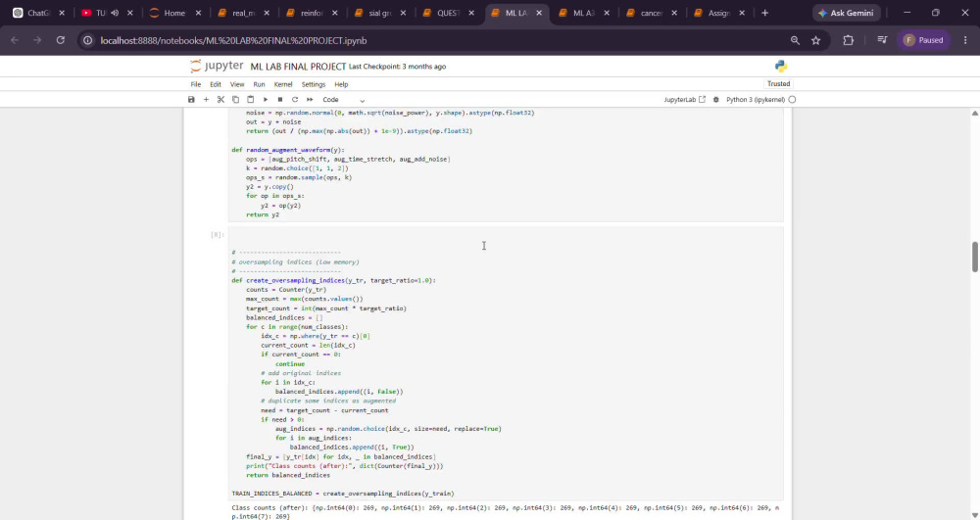The width and height of the screenshot is (980, 520).
Task: Click the Python 3 (ipykernel) kernel name
Action: [x=755, y=100]
